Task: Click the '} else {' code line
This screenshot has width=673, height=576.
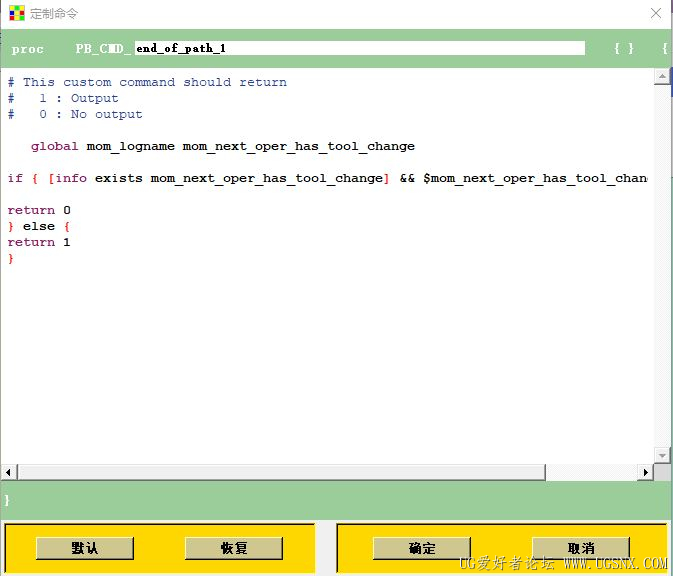Action: coord(39,226)
